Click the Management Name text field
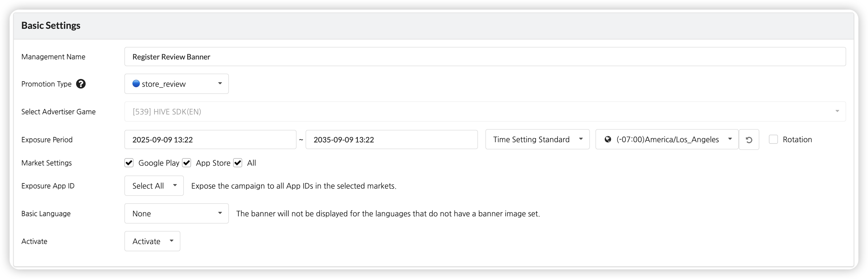 485,57
